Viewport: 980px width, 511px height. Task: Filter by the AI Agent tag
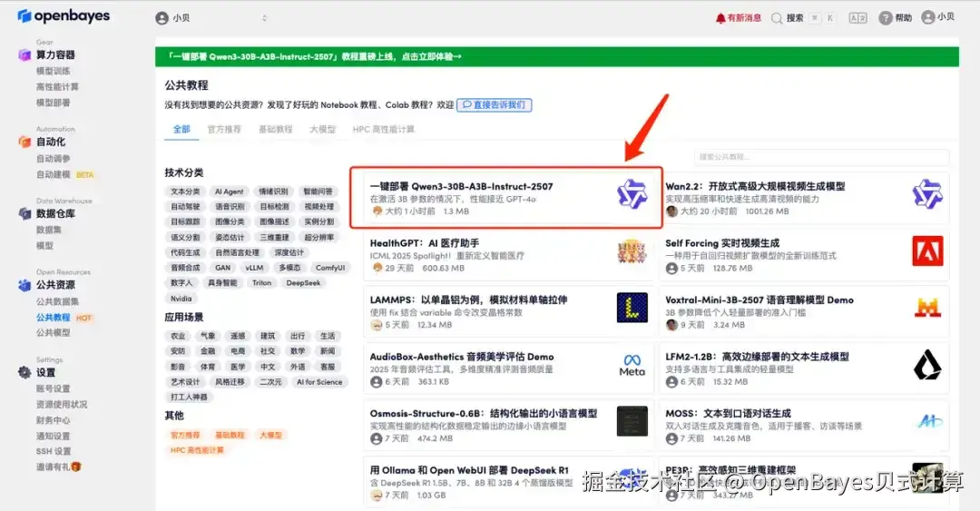click(230, 192)
